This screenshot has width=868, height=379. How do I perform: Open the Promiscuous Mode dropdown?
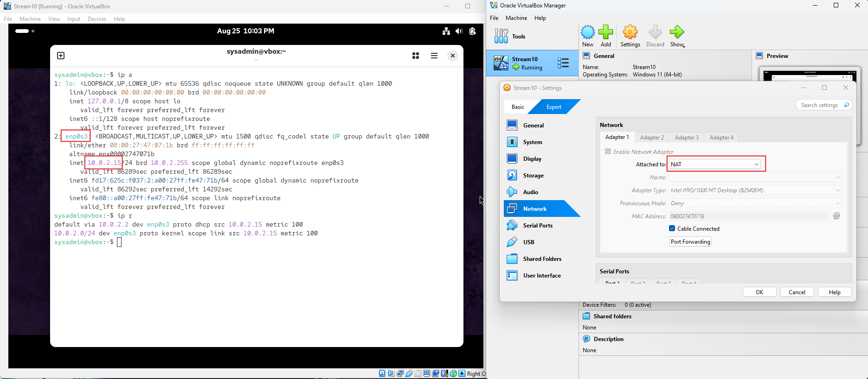click(754, 203)
